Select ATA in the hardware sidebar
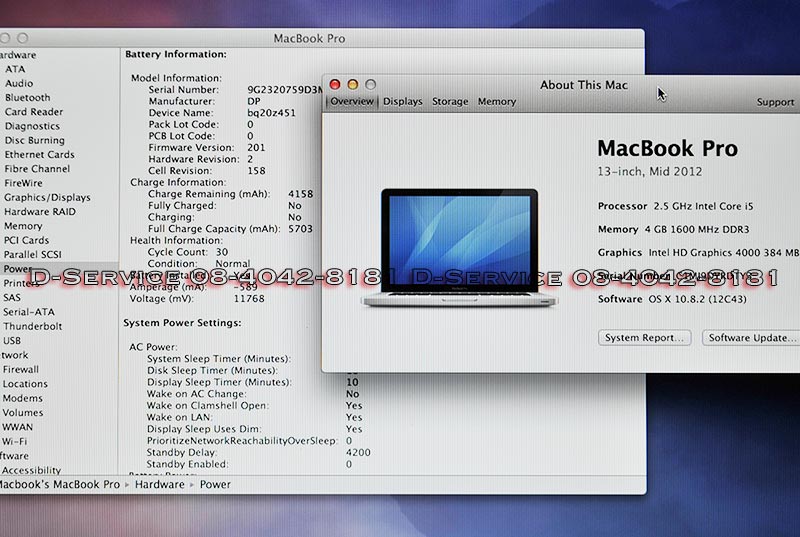 click(x=15, y=69)
